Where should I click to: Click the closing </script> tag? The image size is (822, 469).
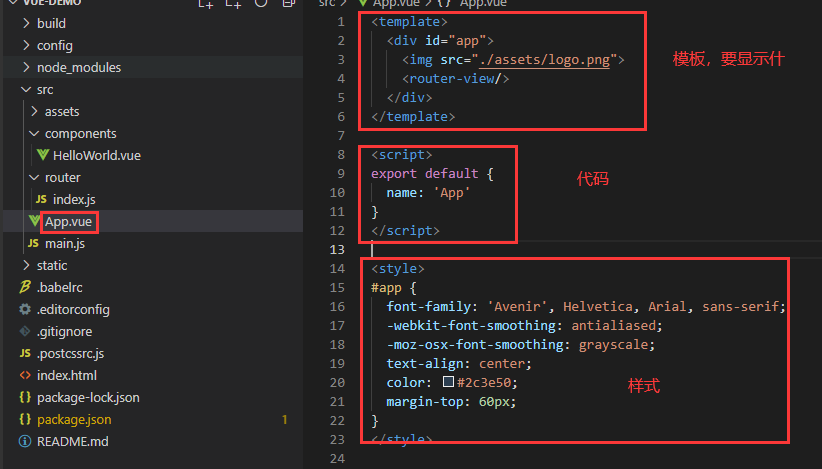(x=405, y=231)
